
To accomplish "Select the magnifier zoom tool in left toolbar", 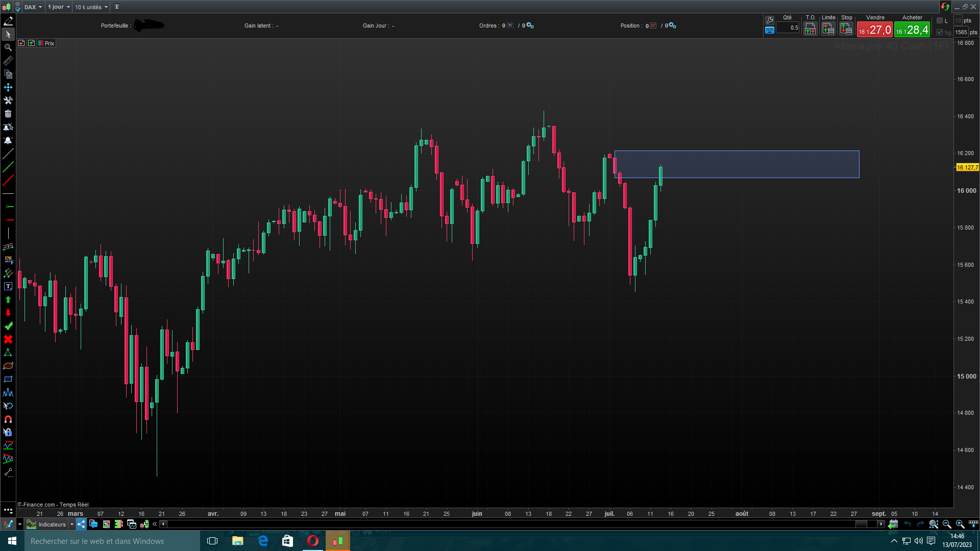I will pyautogui.click(x=8, y=47).
